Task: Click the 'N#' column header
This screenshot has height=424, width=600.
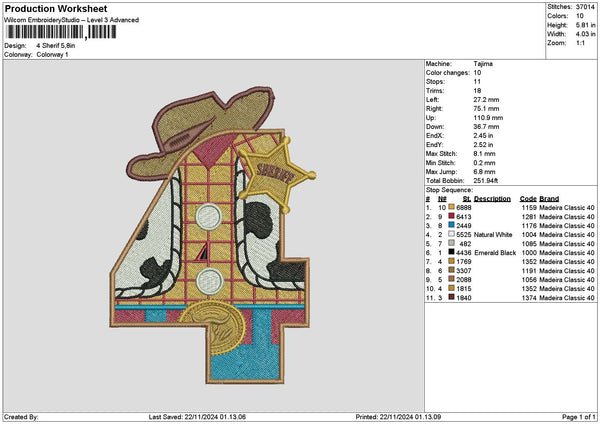Action: (x=442, y=199)
